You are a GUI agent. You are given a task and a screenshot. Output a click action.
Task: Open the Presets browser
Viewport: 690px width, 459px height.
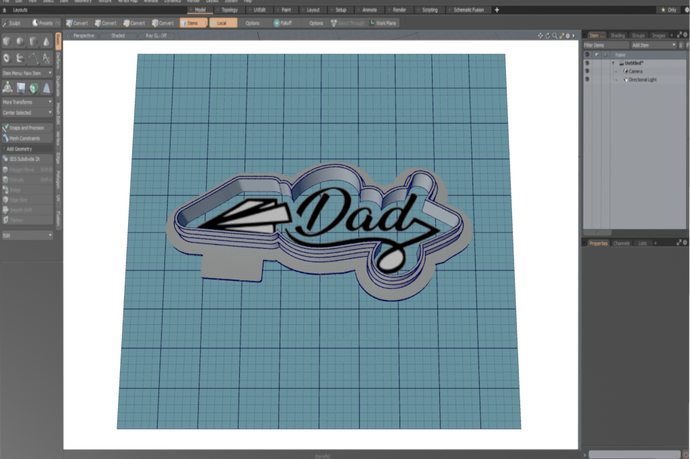point(45,22)
